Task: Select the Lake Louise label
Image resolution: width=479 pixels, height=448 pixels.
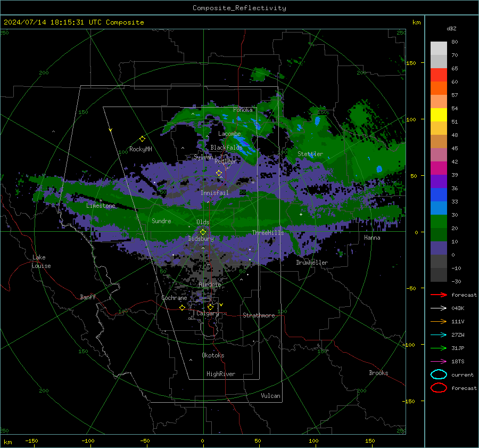Action: tap(41, 262)
